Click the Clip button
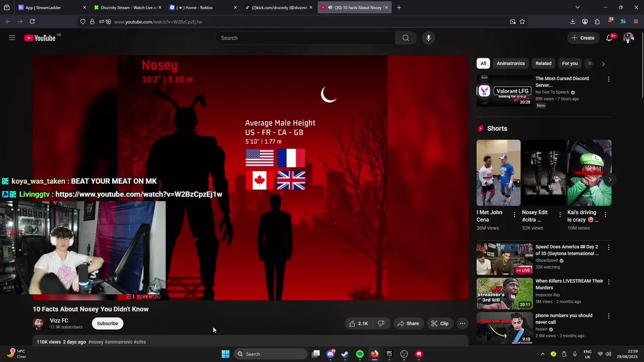This screenshot has height=362, width=644. [x=439, y=323]
